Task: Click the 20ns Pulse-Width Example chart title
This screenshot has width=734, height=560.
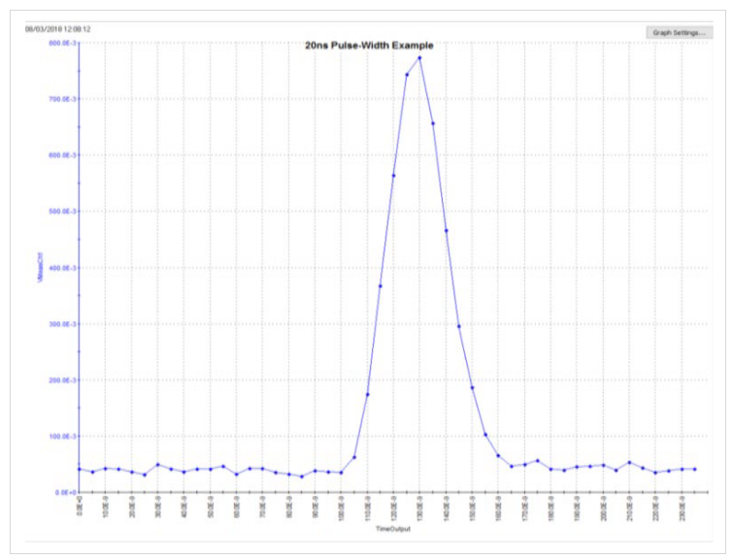Action: click(x=369, y=45)
